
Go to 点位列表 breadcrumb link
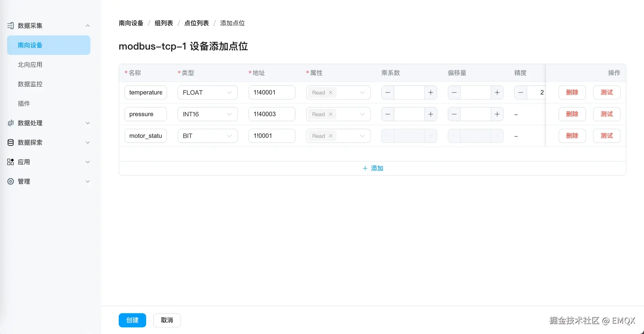click(197, 23)
